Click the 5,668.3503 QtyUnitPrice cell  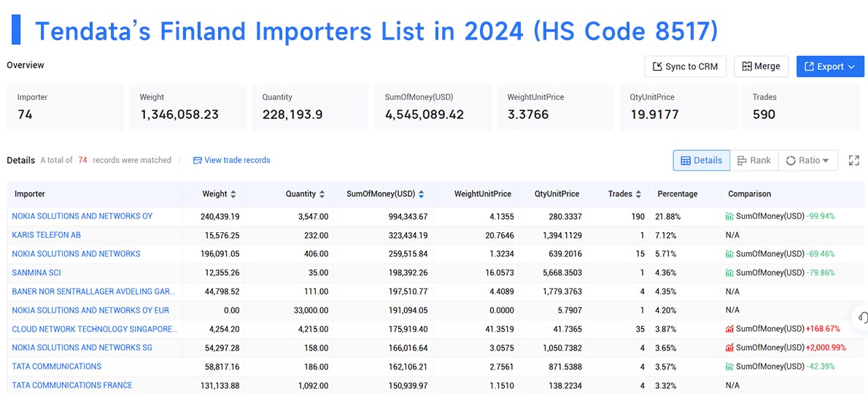[560, 273]
